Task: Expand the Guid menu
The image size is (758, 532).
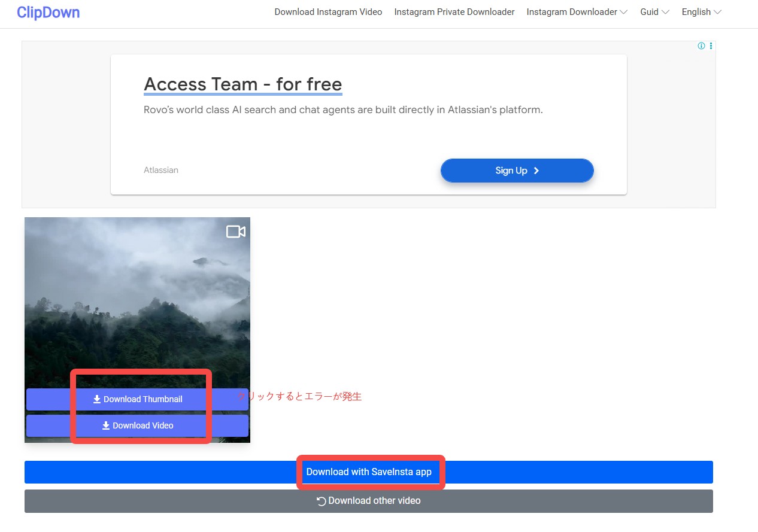Action: (655, 12)
